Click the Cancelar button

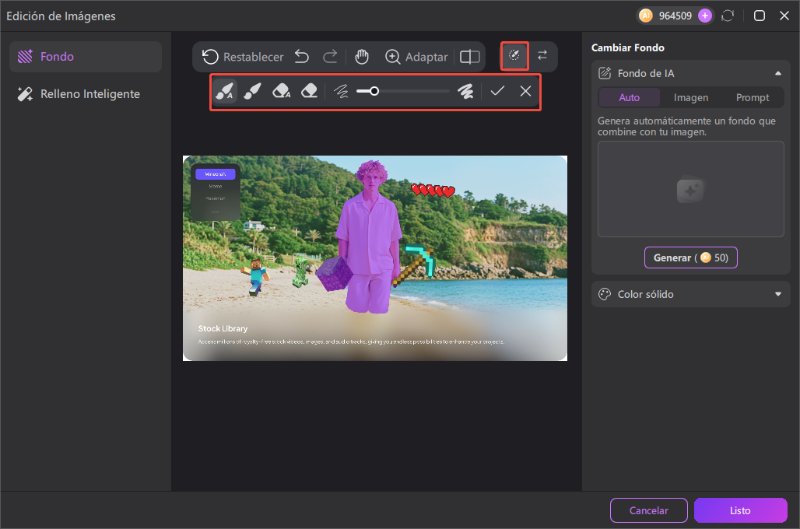point(648,511)
